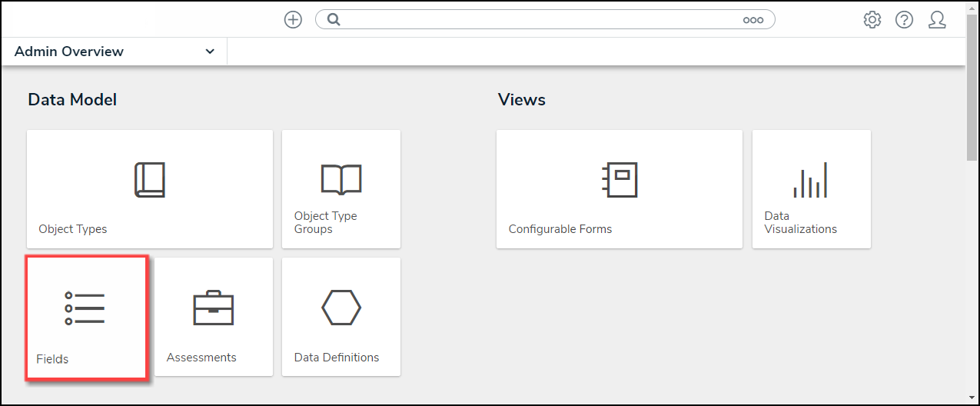
Task: Expand the Admin Overview dropdown
Action: (x=114, y=52)
